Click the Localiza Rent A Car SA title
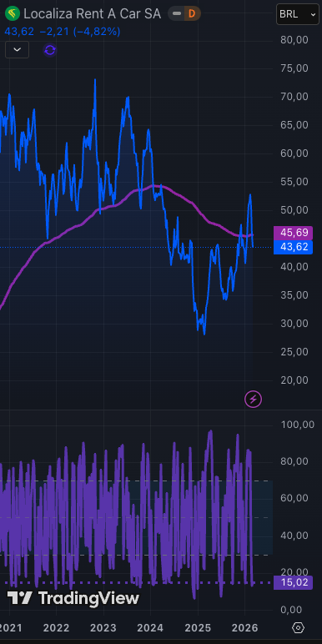The height and width of the screenshot is (644, 322). point(92,14)
